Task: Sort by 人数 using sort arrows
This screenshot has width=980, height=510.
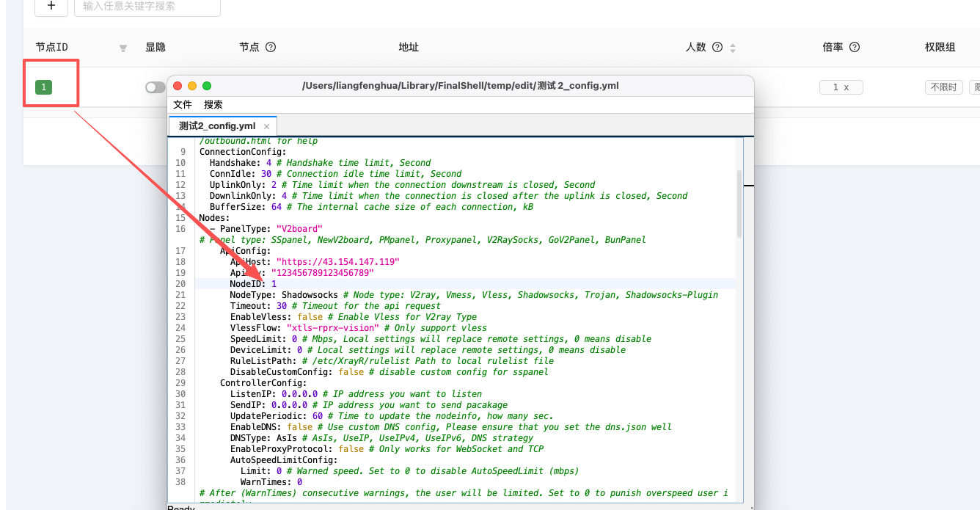Action: [733, 48]
